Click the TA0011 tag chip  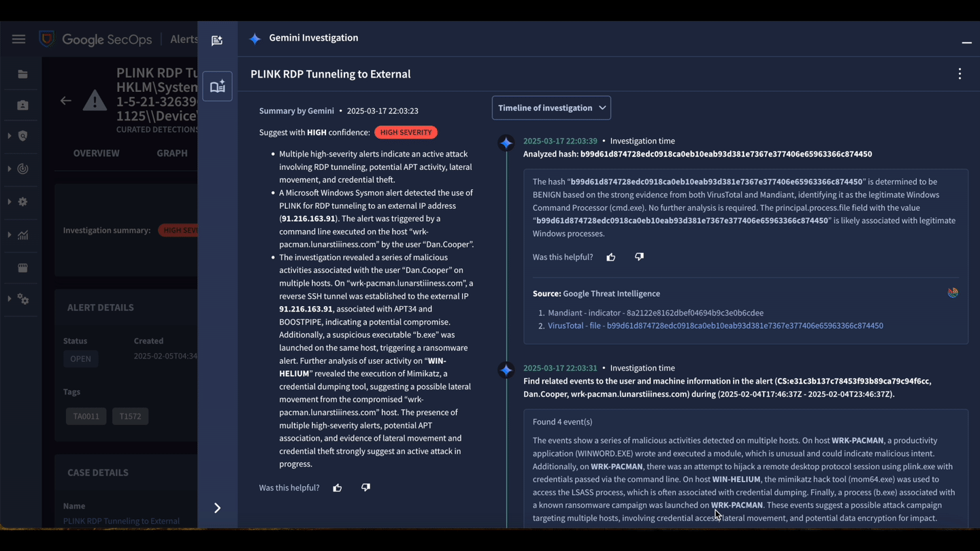86,416
